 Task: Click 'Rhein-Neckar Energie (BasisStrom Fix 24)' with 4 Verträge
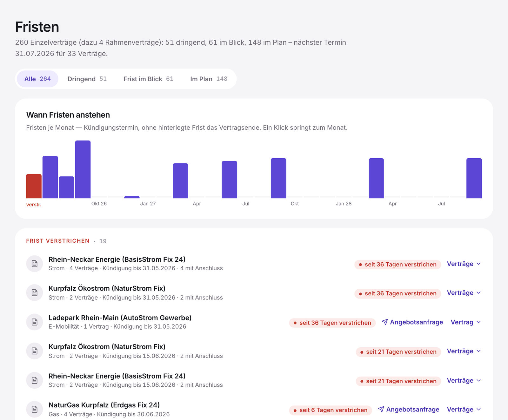(117, 259)
